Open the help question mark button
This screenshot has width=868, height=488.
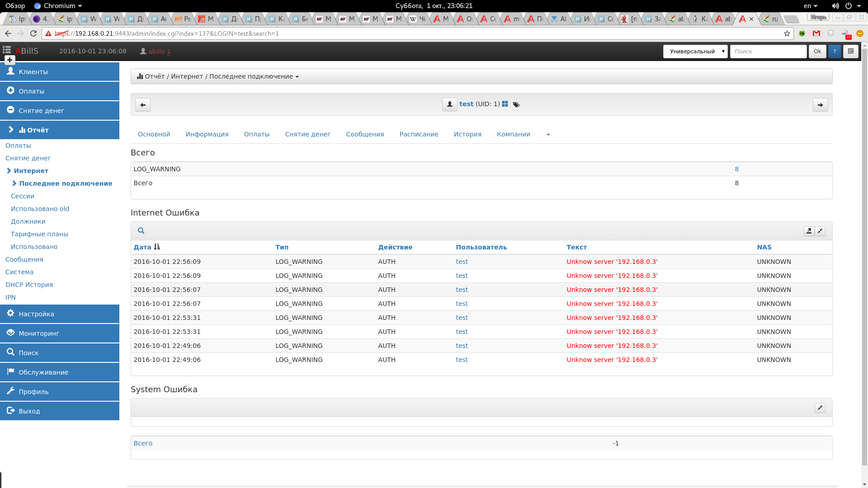coord(835,52)
